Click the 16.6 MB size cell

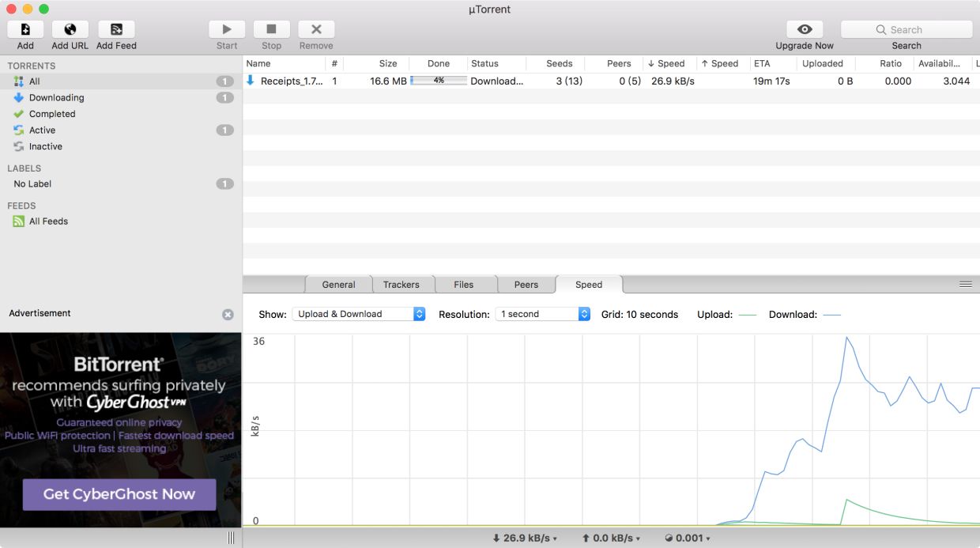(388, 81)
